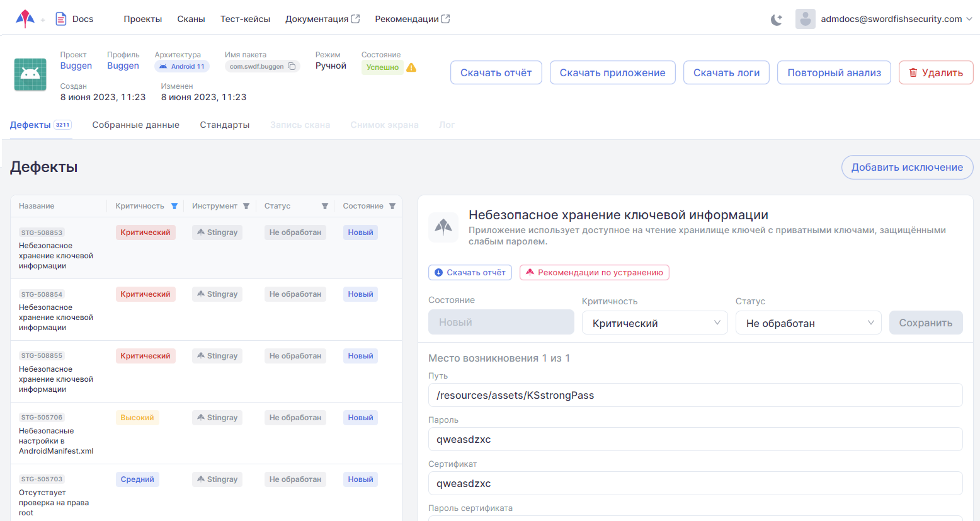Select defect row STG-505706
Image resolution: width=980 pixels, height=521 pixels.
point(206,433)
